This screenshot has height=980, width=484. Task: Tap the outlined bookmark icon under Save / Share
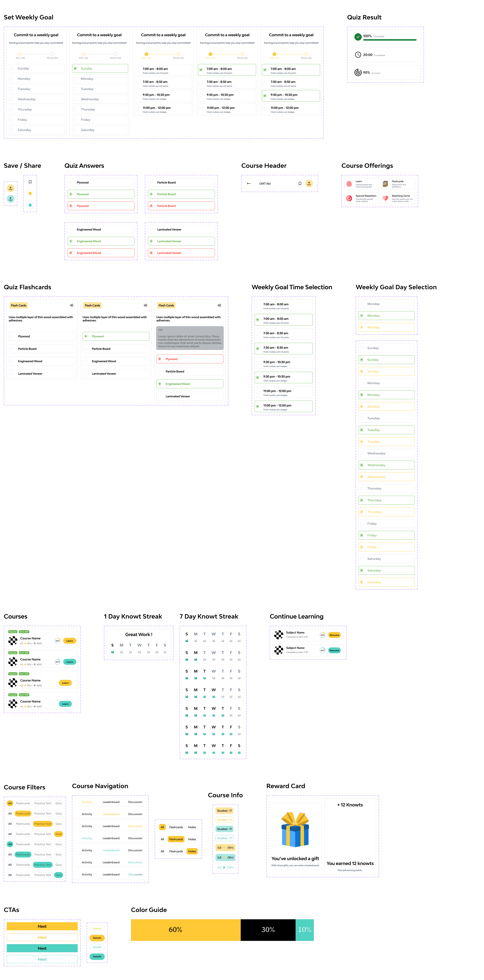point(30,182)
